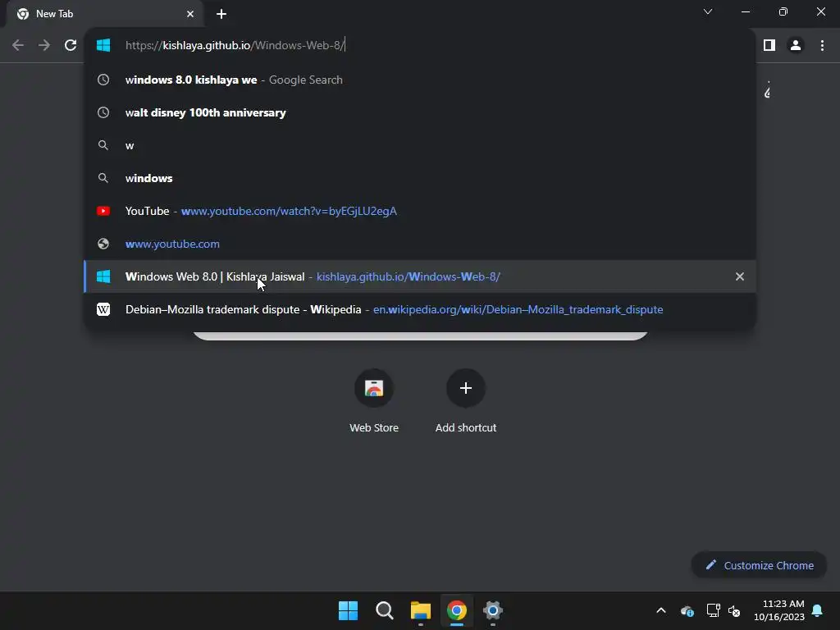Viewport: 840px width, 630px height.
Task: Click the Windows logo favicon in address bar
Action: (x=103, y=46)
